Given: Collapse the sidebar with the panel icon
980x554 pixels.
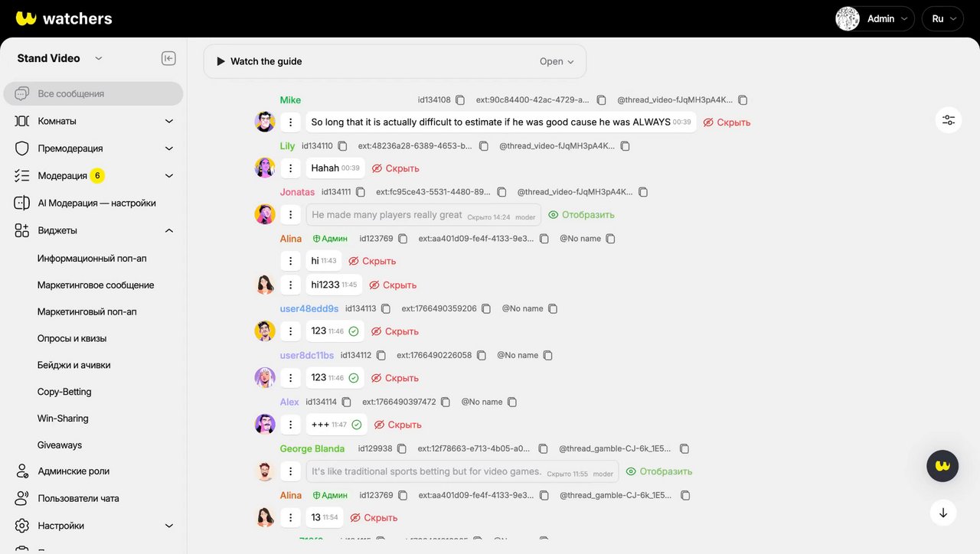Looking at the screenshot, I should pyautogui.click(x=168, y=58).
